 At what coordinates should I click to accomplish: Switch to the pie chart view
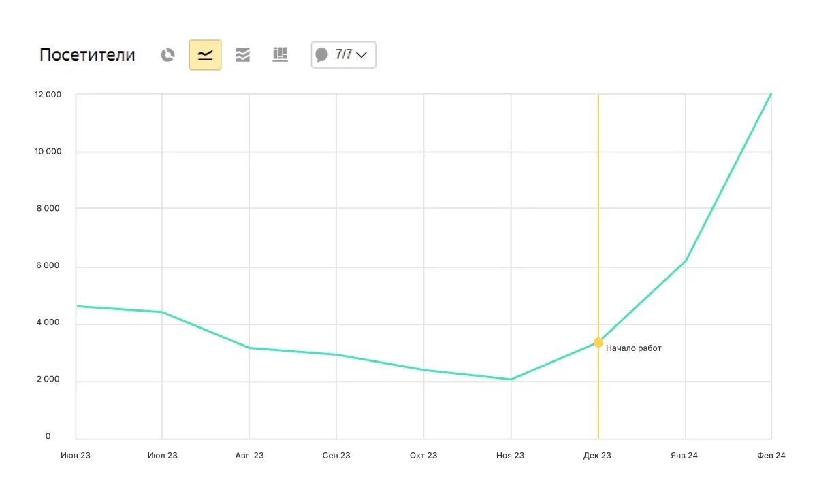pos(167,55)
